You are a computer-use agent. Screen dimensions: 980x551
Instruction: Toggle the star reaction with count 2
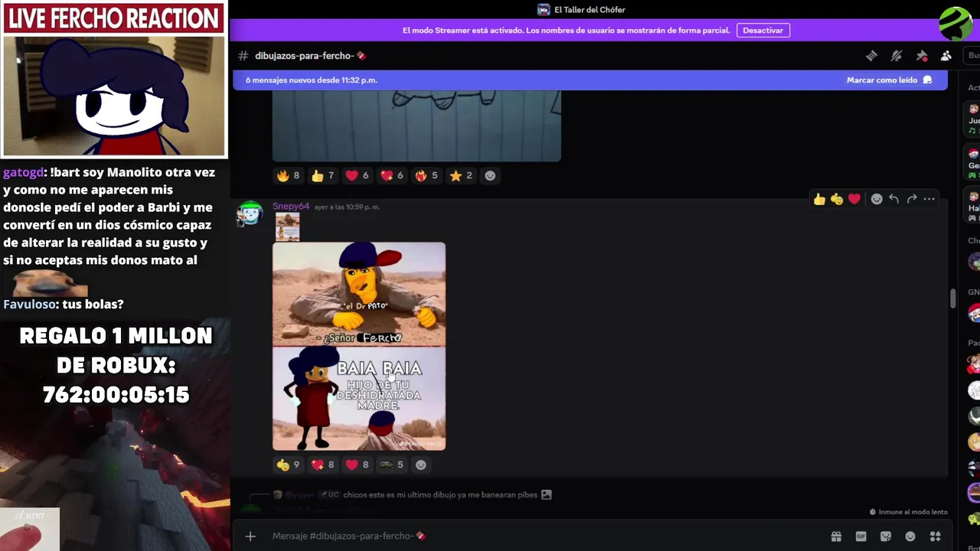[461, 176]
